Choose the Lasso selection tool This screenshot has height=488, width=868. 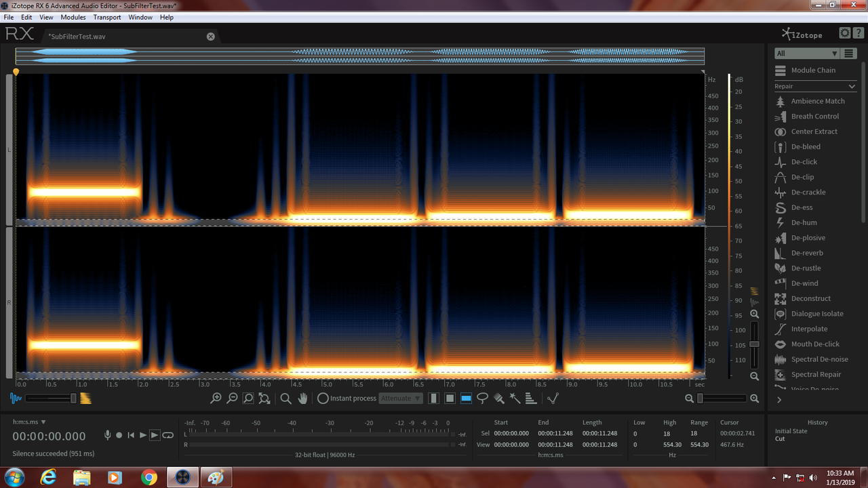[x=482, y=399]
